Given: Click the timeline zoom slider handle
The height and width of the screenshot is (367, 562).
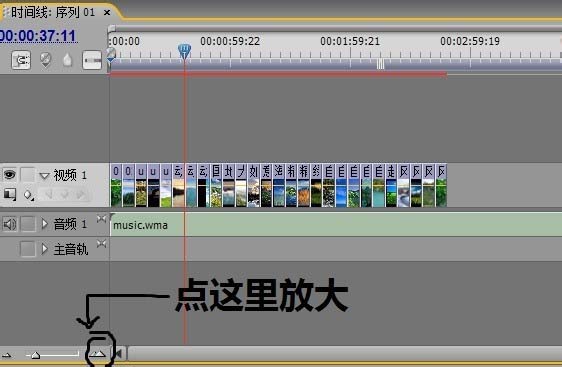Looking at the screenshot, I should point(35,355).
